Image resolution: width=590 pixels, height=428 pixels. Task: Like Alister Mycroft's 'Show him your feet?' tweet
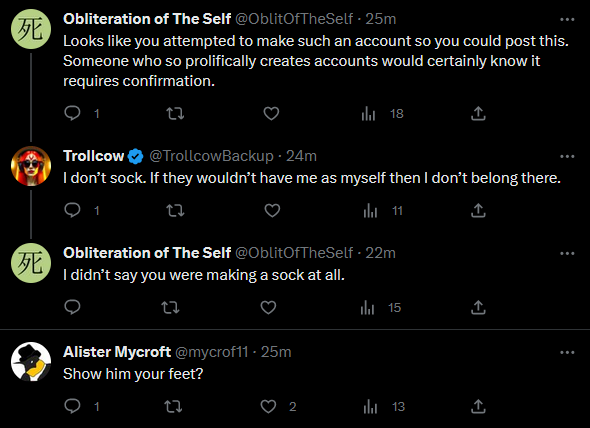click(x=268, y=407)
